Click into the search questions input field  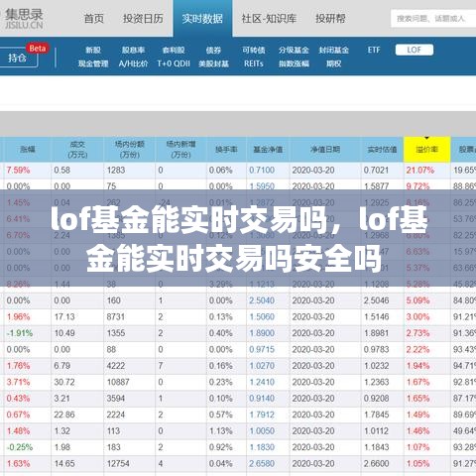433,19
